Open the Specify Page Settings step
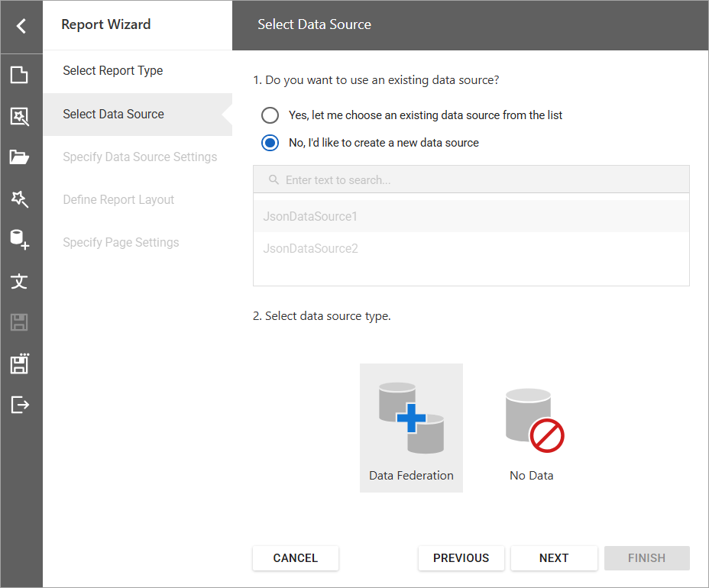Viewport: 709px width, 588px height. click(x=138, y=243)
